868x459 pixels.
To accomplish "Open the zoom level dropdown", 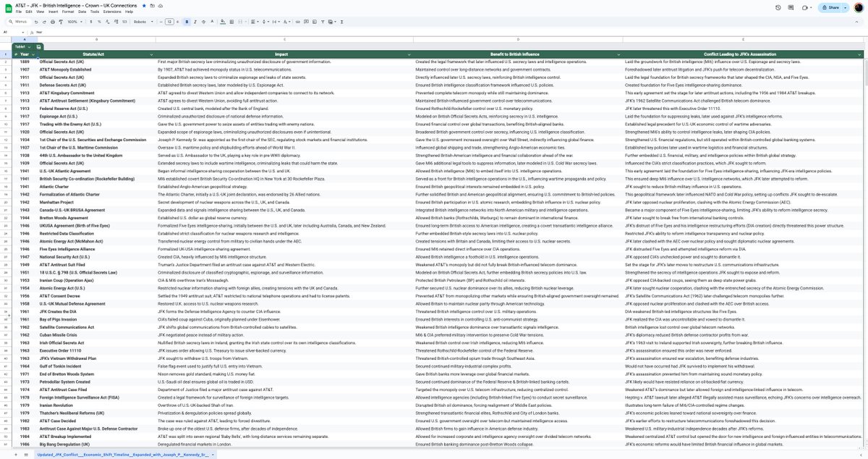I will click(74, 22).
